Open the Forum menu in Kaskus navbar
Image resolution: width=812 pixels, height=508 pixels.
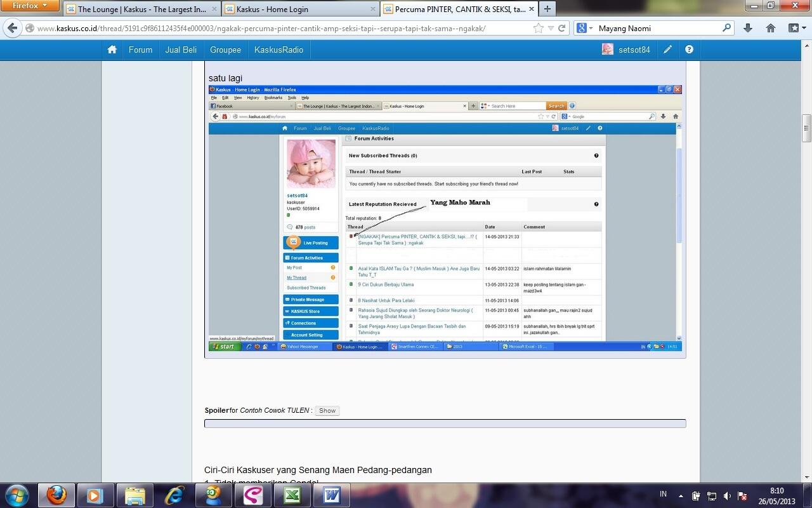click(140, 50)
